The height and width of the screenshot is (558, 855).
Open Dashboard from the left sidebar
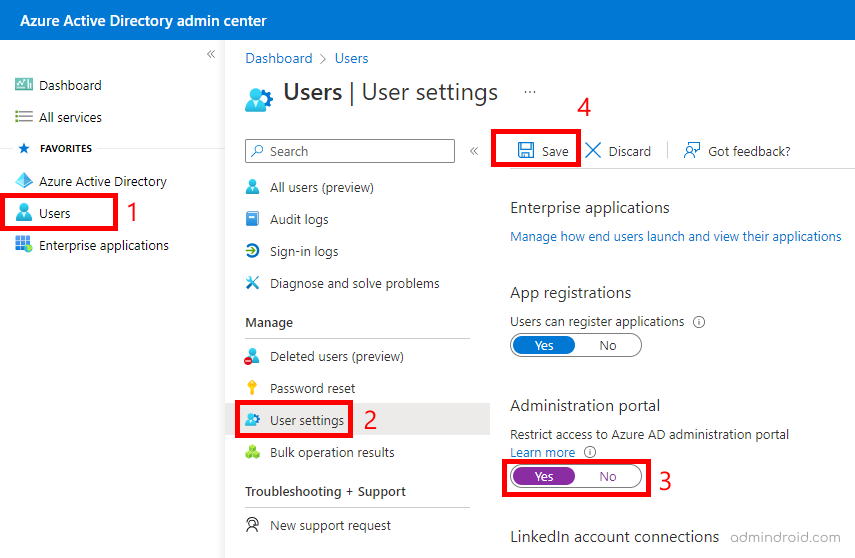point(70,86)
